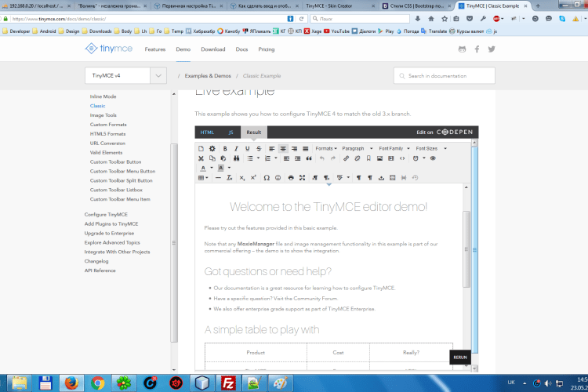The width and height of the screenshot is (588, 392).
Task: Click the Preview eye icon in toolbar
Action: pyautogui.click(x=433, y=158)
